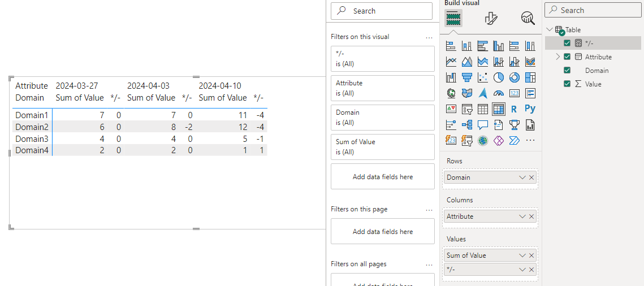This screenshot has width=644, height=286.
Task: Uncheck the Attribute field checkbox
Action: tap(567, 57)
